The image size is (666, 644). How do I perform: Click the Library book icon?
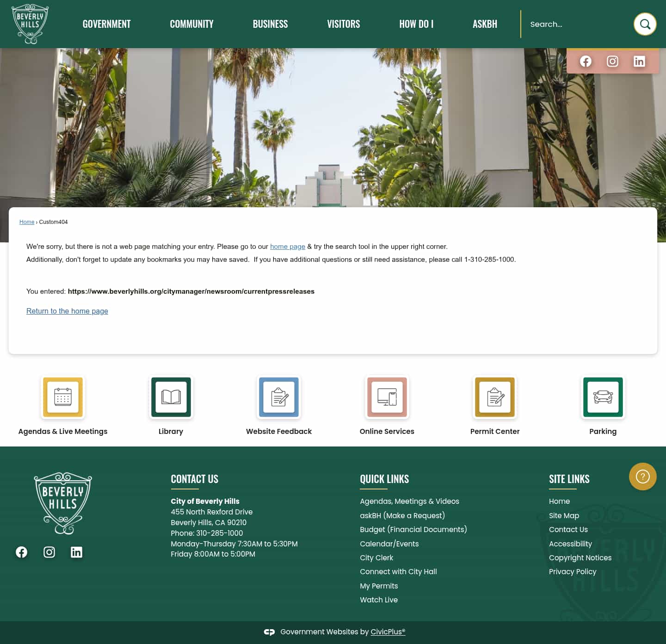pos(171,397)
